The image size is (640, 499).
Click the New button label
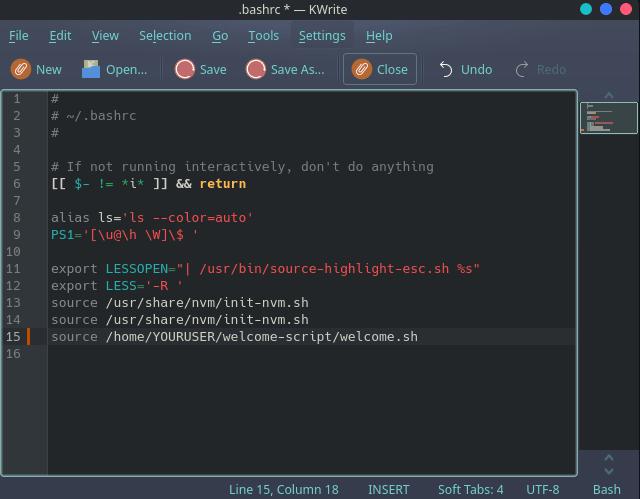point(49,70)
